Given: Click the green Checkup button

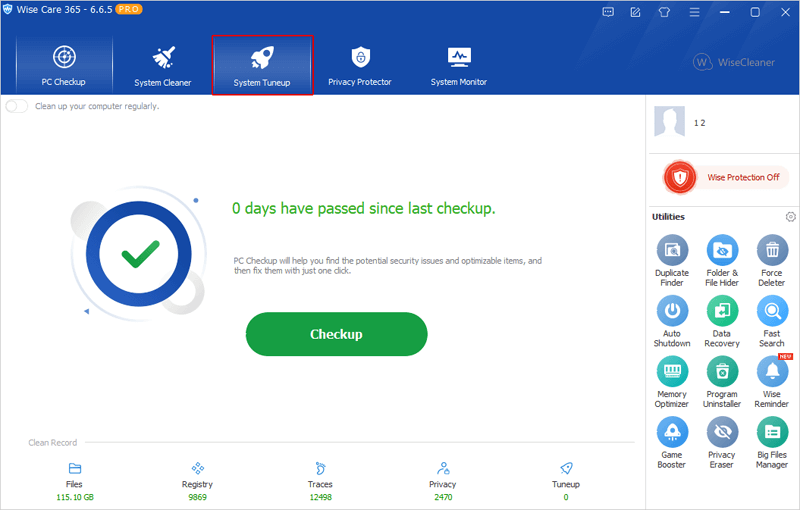Looking at the screenshot, I should tap(336, 334).
